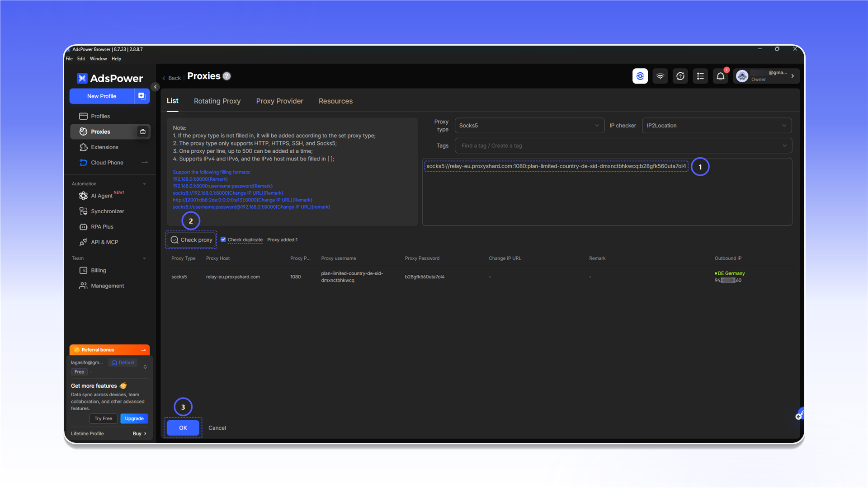The image size is (868, 488).
Task: Switch to the List tab
Action: (172, 101)
